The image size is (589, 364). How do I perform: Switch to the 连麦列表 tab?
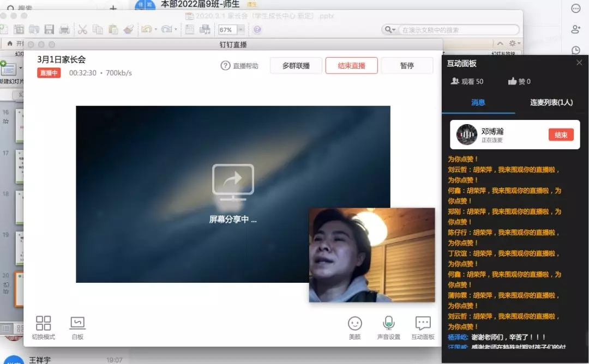tap(551, 102)
